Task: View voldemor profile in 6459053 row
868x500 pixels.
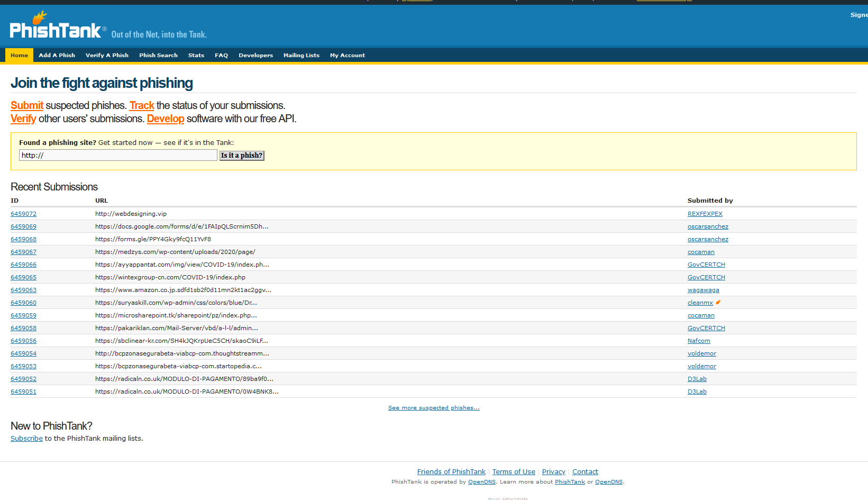Action: [702, 366]
